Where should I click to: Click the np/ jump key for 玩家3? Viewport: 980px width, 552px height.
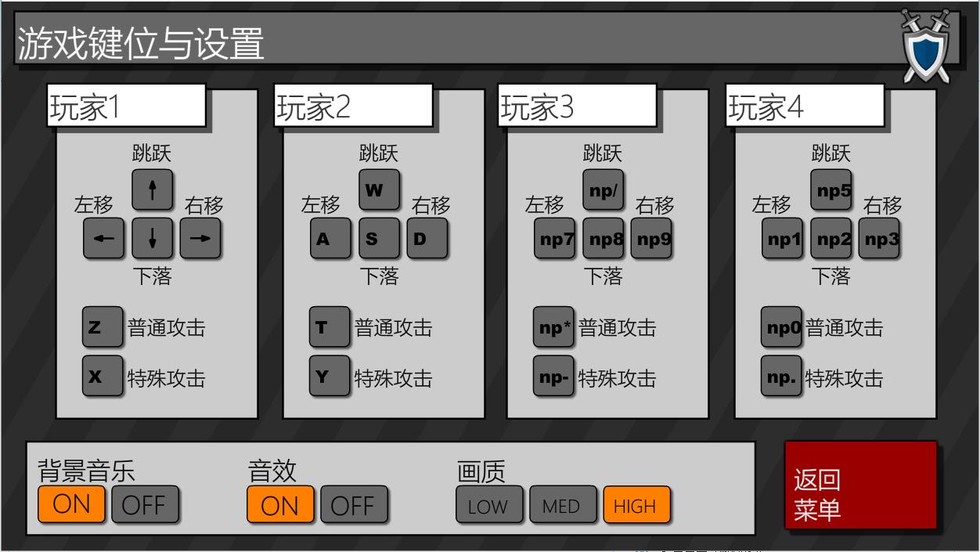click(603, 189)
